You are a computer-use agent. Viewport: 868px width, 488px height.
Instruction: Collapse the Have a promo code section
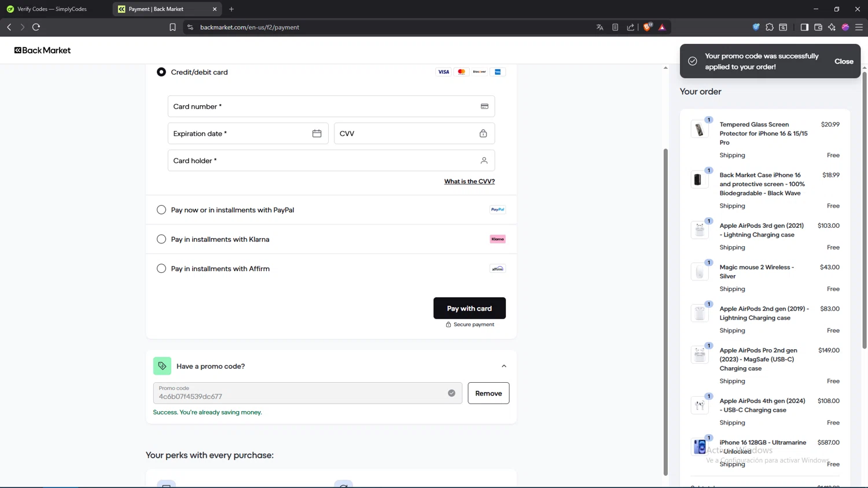[504, 366]
